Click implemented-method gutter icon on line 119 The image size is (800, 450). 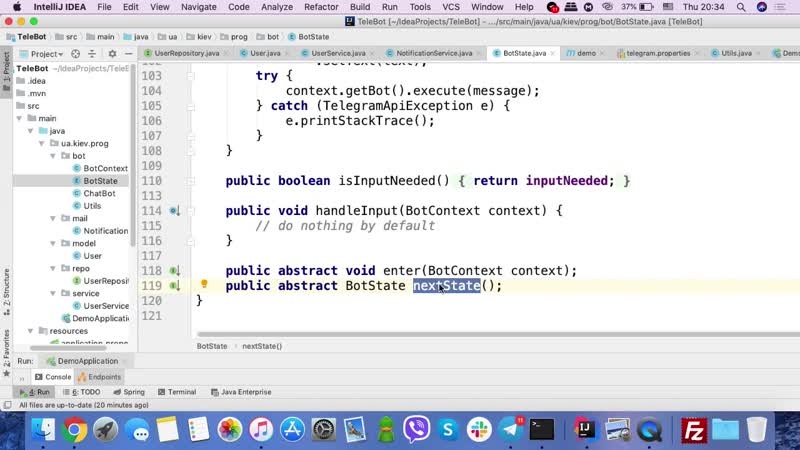pyautogui.click(x=174, y=286)
